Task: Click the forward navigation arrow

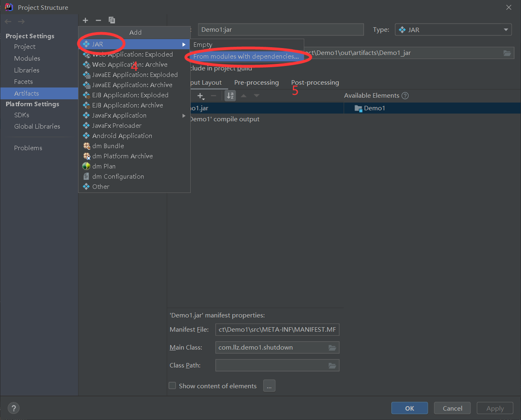Action: coord(21,22)
